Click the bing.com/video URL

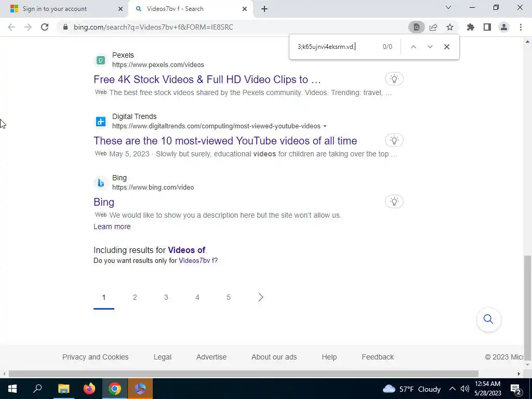pyautogui.click(x=153, y=187)
